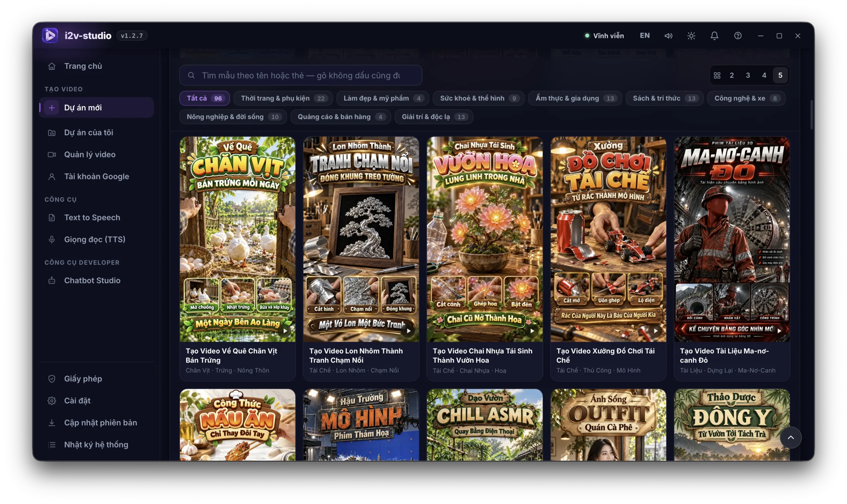The height and width of the screenshot is (504, 847).
Task: Filter by Ẩm thực & gia dụng
Action: click(x=575, y=98)
